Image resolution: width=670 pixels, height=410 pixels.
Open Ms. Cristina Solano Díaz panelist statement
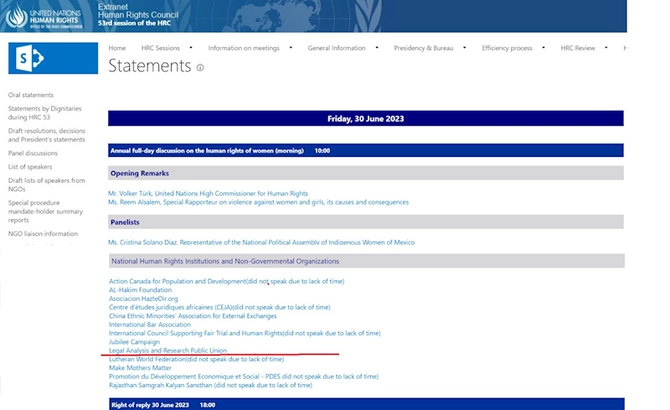tap(261, 242)
